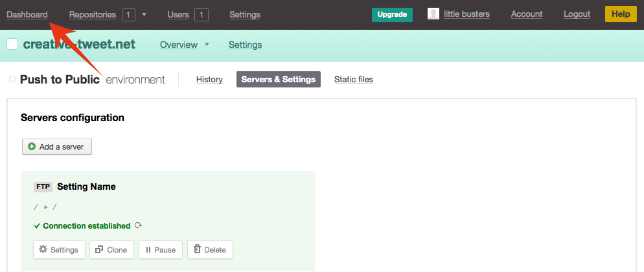Click the little busters avatar icon
The height and width of the screenshot is (272, 644).
(x=433, y=14)
